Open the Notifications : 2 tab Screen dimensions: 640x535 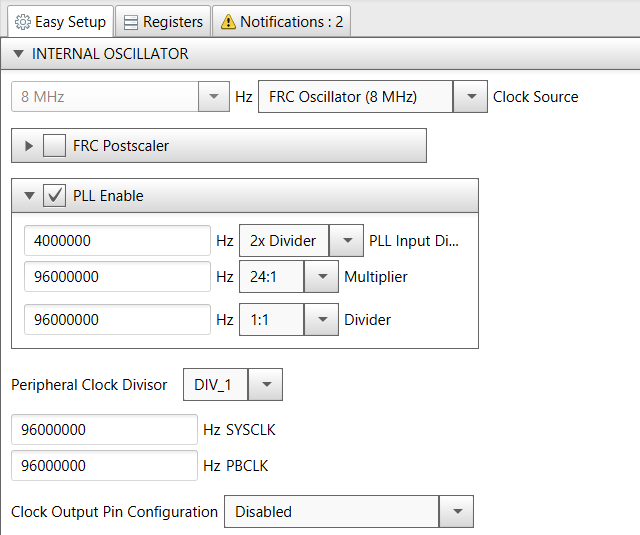point(281,22)
